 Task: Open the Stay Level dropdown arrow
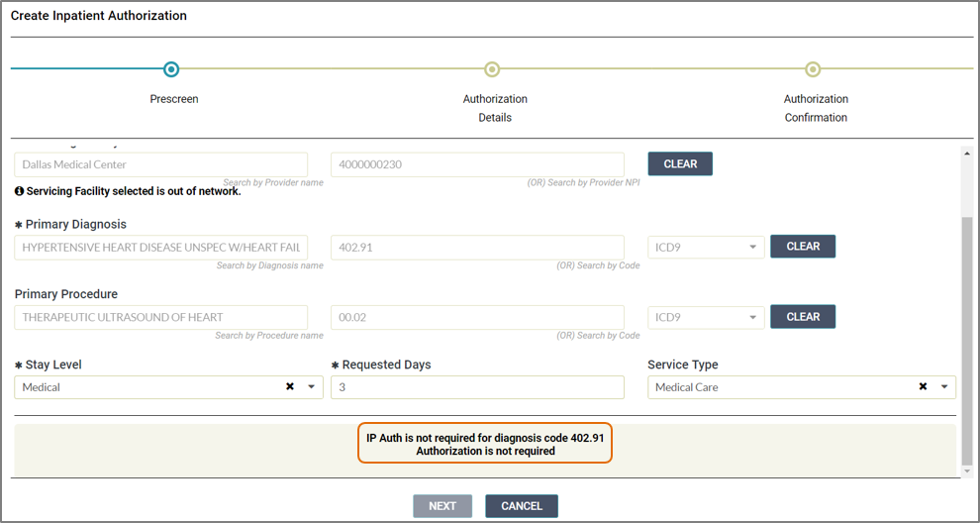tap(311, 387)
